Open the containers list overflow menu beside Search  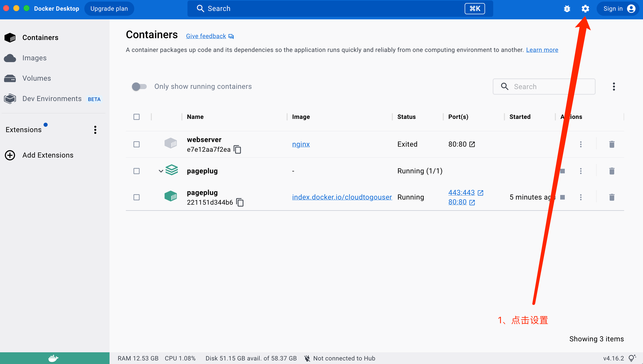614,87
